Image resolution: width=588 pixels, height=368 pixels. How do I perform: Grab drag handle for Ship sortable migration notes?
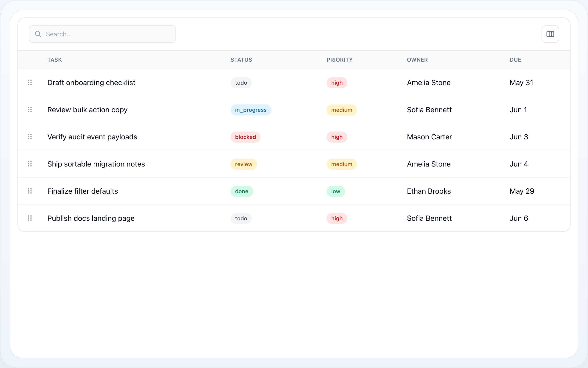point(30,164)
